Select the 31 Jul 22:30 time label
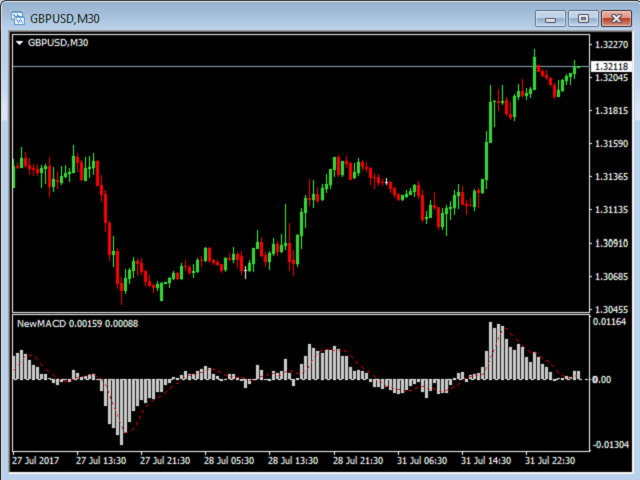This screenshot has height=480, width=640. pyautogui.click(x=549, y=461)
